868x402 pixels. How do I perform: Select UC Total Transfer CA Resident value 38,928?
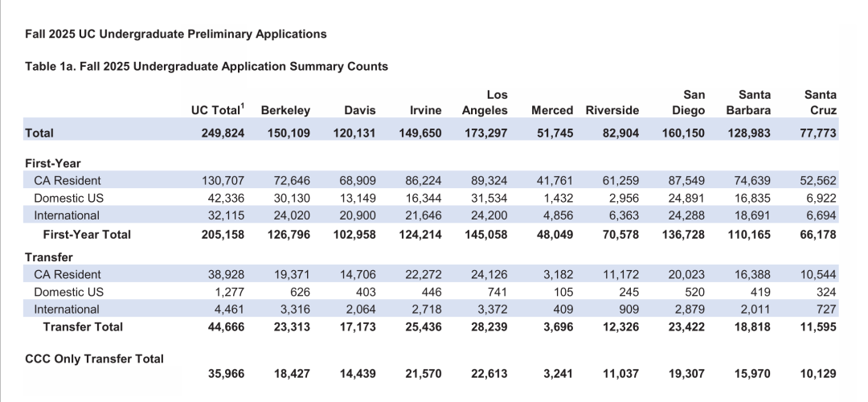(x=226, y=275)
